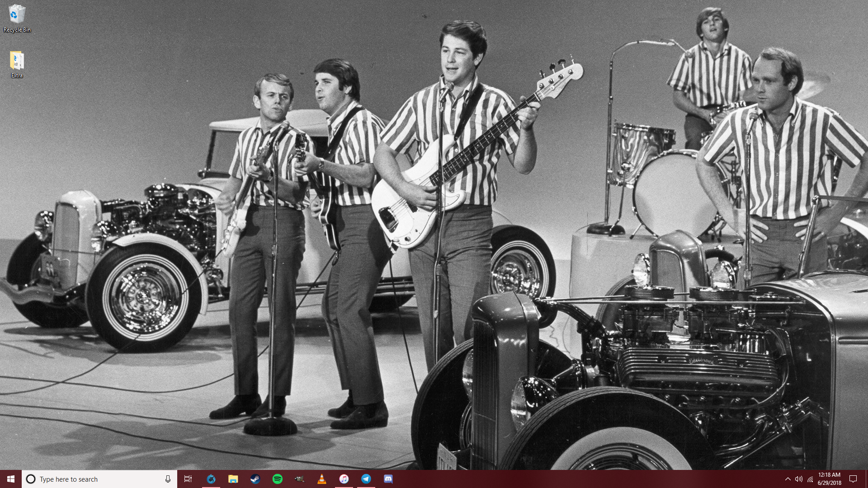
Task: Switch to Telegram on the taskbar
Action: (x=366, y=479)
